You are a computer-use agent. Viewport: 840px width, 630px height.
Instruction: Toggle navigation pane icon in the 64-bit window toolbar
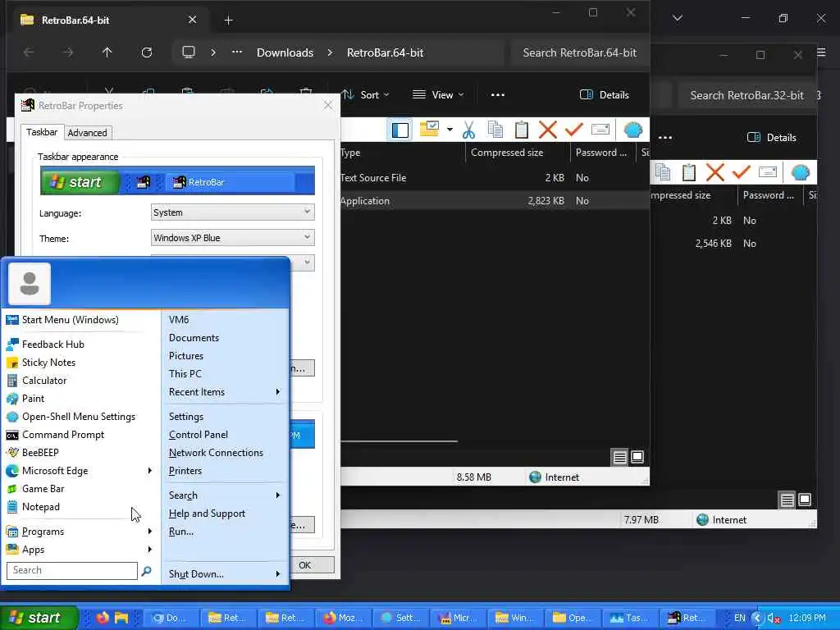[x=399, y=130]
